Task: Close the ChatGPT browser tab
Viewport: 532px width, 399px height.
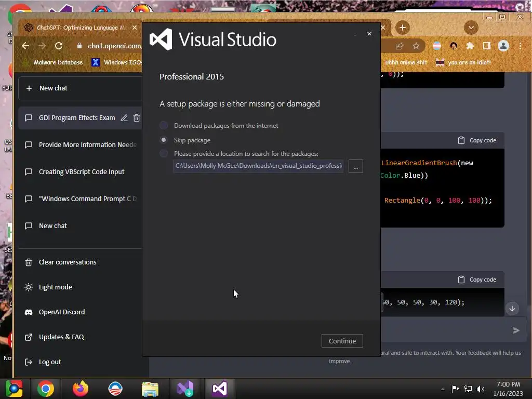Action: coord(135,28)
